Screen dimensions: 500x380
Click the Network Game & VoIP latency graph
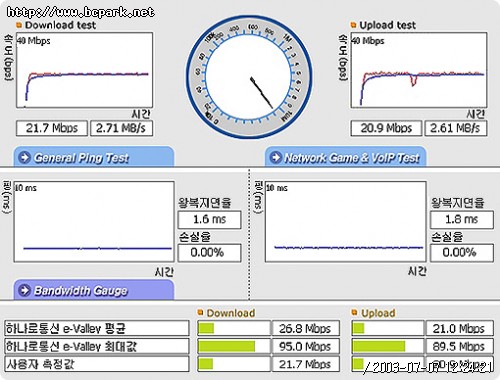[346, 222]
